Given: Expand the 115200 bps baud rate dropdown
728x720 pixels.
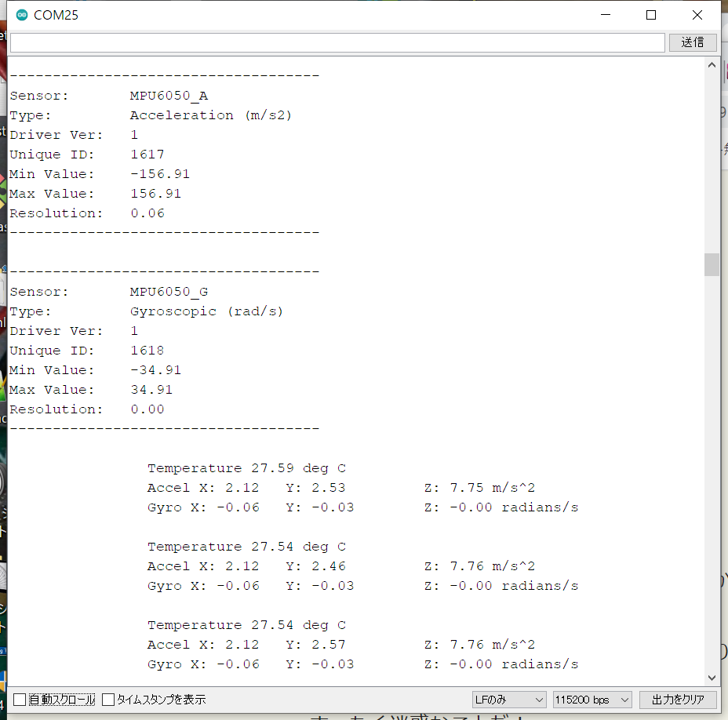Looking at the screenshot, I should coord(591,700).
